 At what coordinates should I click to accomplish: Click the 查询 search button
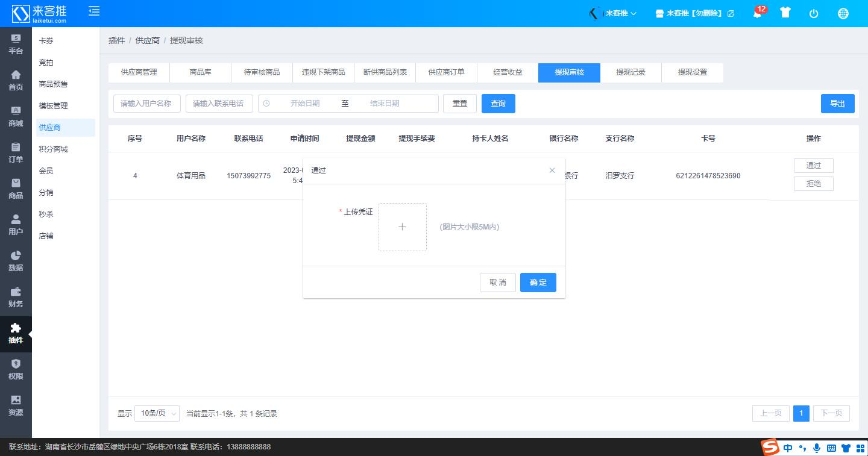[x=498, y=104]
